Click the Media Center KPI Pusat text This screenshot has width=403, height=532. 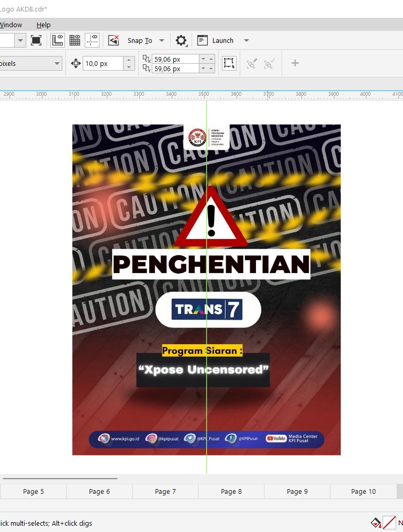(303, 438)
